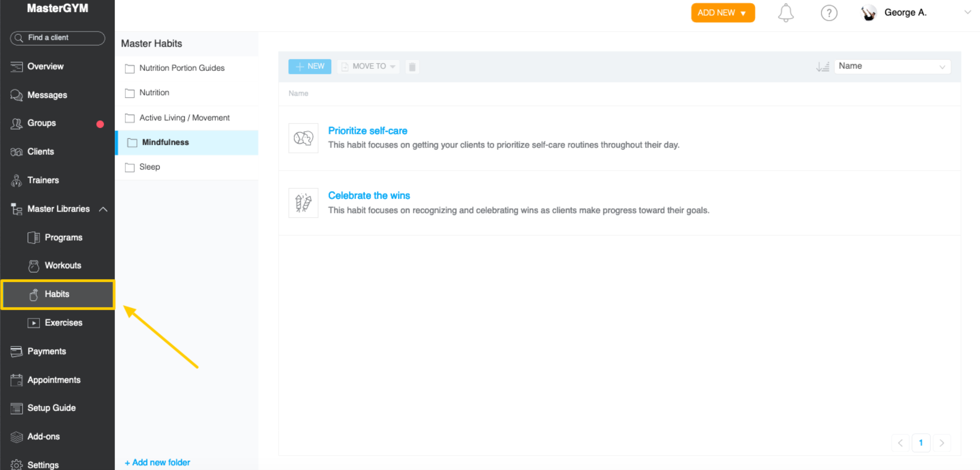Click the Messages chat bubble icon
This screenshot has height=470, width=980.
point(16,95)
